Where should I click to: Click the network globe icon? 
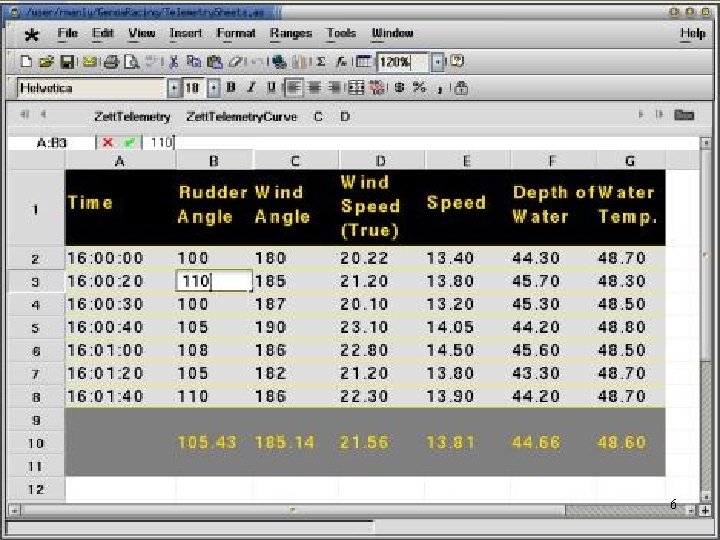click(x=279, y=62)
